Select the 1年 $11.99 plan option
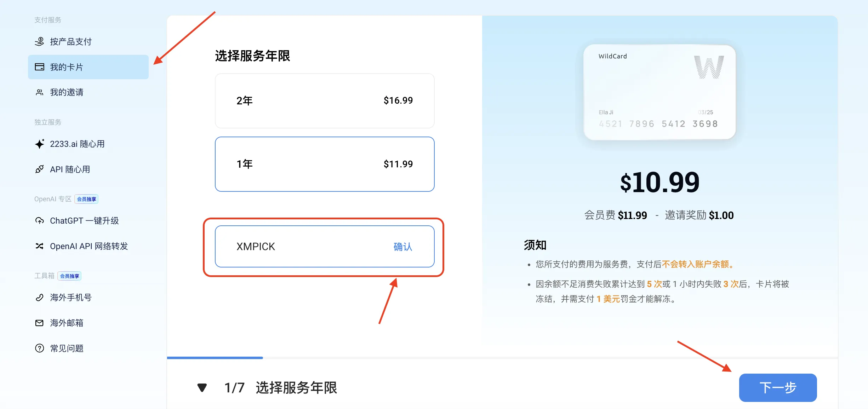 (x=325, y=164)
